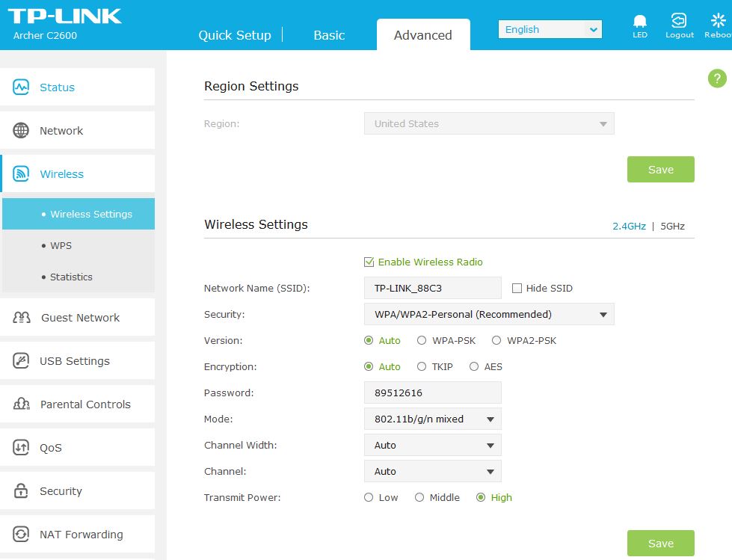Click the NAT Forwarding cycle icon
This screenshot has height=560, width=732.
[x=20, y=534]
